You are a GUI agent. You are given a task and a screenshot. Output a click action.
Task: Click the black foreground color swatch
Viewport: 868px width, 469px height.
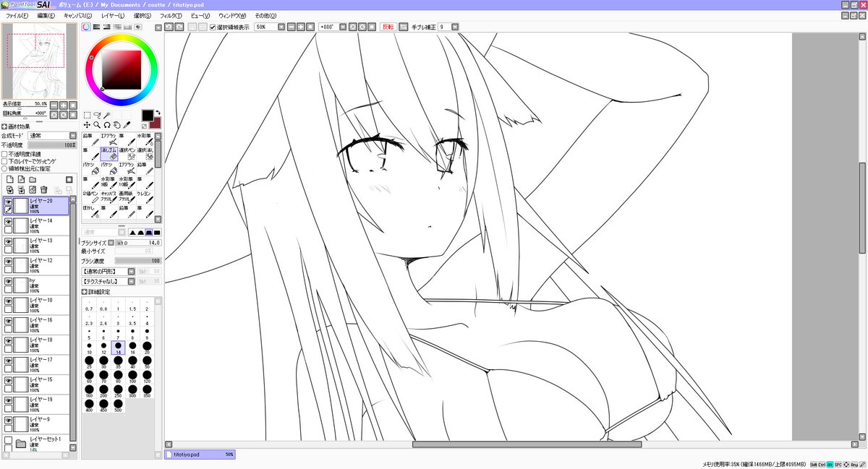coord(148,116)
